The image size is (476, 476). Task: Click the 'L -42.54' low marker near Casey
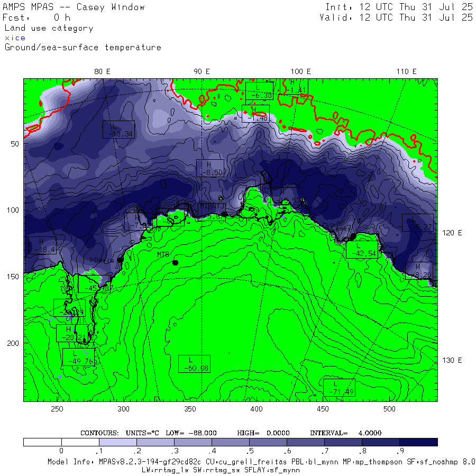(x=362, y=250)
